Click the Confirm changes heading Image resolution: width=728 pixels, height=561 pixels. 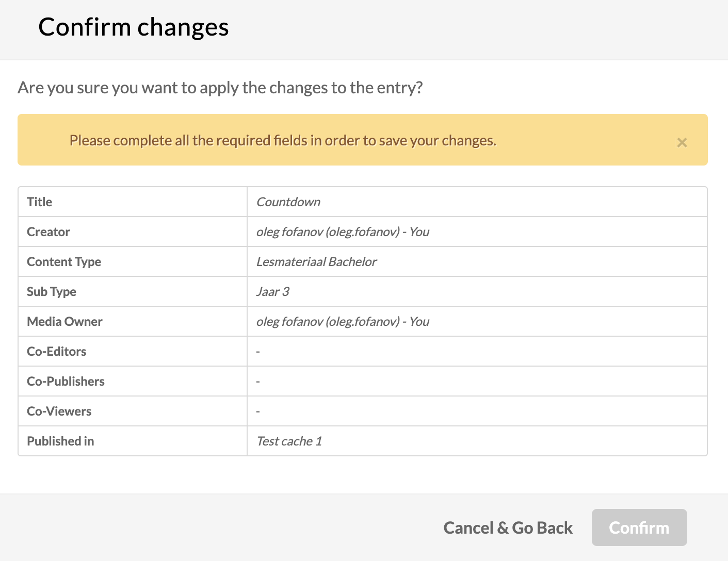(x=134, y=27)
